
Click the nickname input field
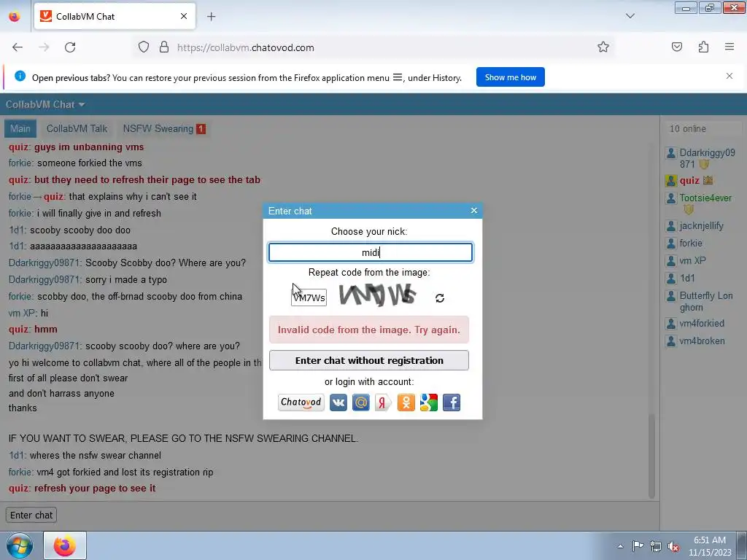coord(370,252)
